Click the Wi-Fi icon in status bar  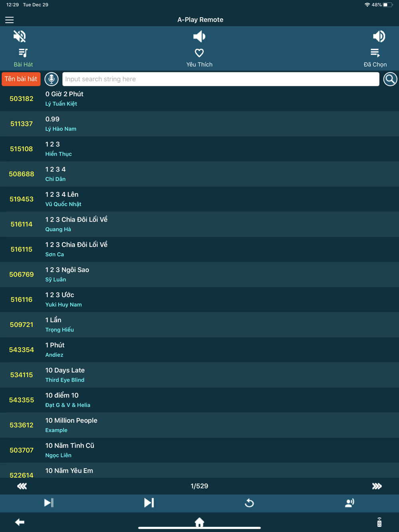[x=367, y=5]
